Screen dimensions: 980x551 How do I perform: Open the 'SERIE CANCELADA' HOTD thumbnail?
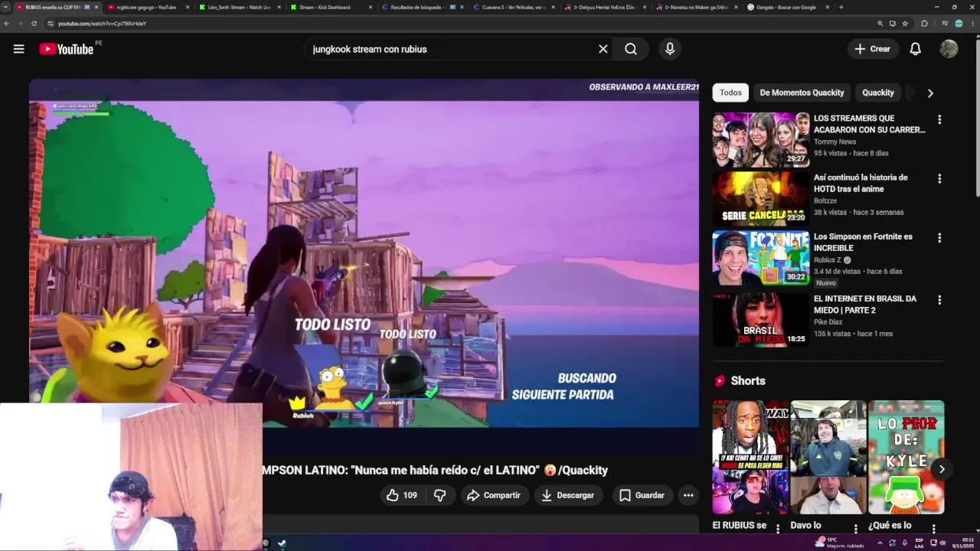click(x=761, y=199)
